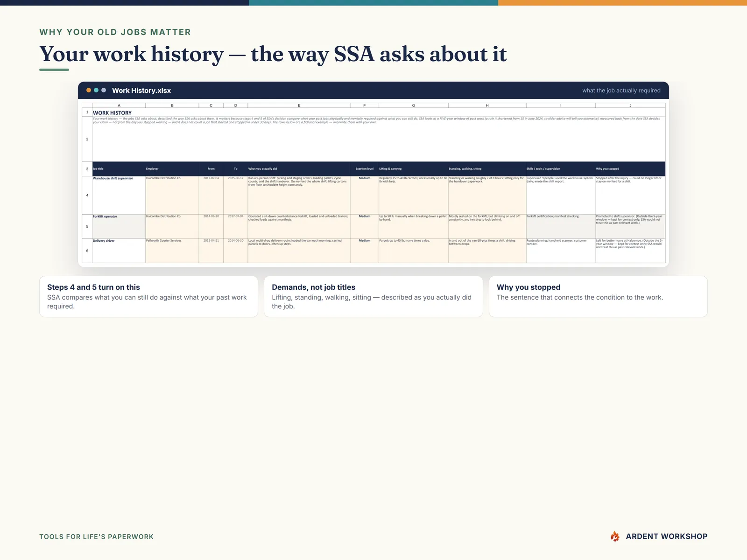This screenshot has height=560, width=747.
Task: Click the 'Exertion level' column heading
Action: [365, 169]
